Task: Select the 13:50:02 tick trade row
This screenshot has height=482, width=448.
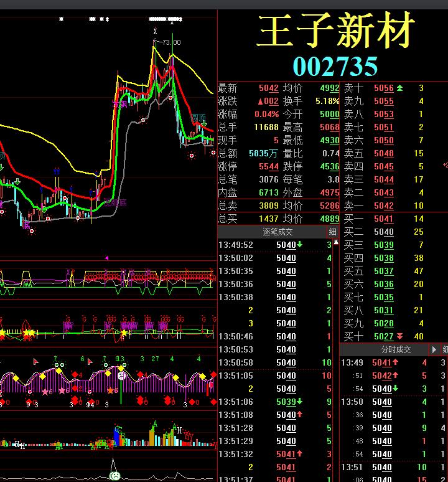Action: pyautogui.click(x=275, y=258)
